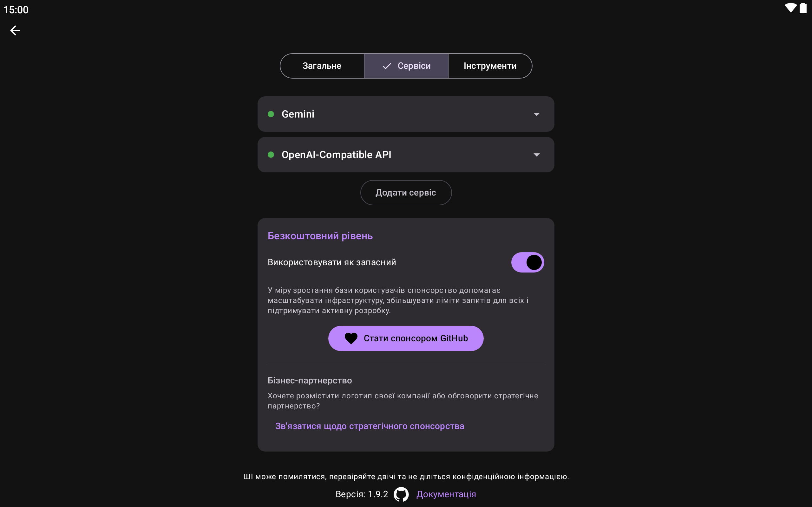
Task: Switch to the Інструменти tab
Action: 490,66
